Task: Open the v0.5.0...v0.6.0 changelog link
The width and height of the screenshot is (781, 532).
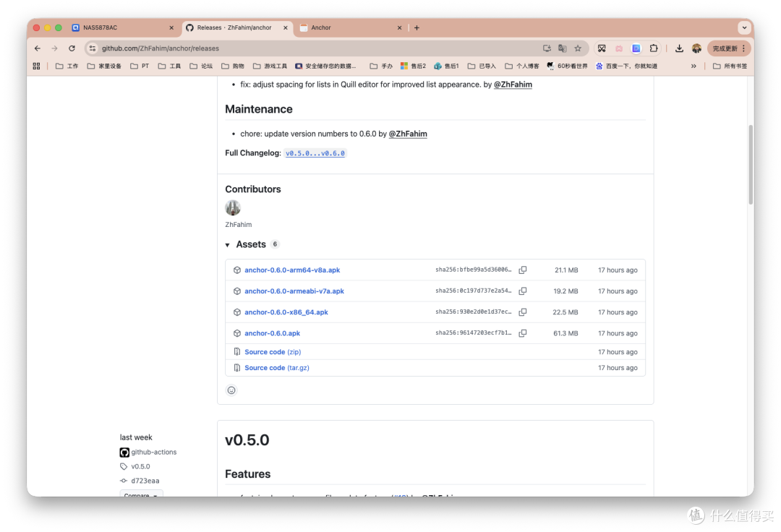Action: click(x=315, y=153)
